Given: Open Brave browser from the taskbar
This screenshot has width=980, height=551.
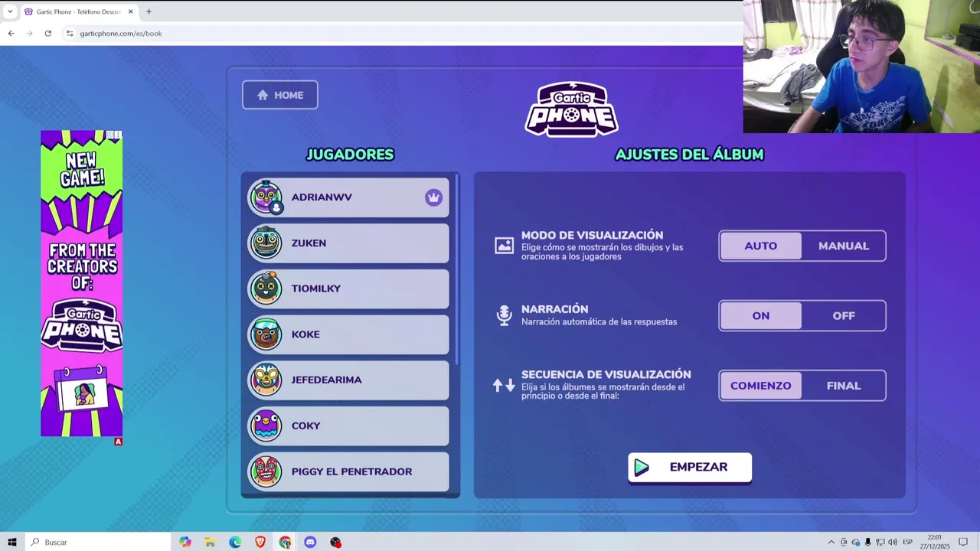Looking at the screenshot, I should (x=260, y=542).
